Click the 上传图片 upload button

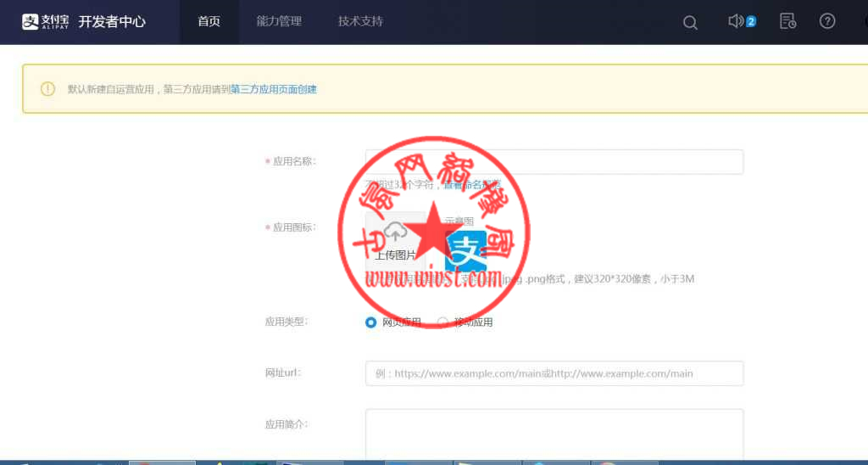[395, 242]
